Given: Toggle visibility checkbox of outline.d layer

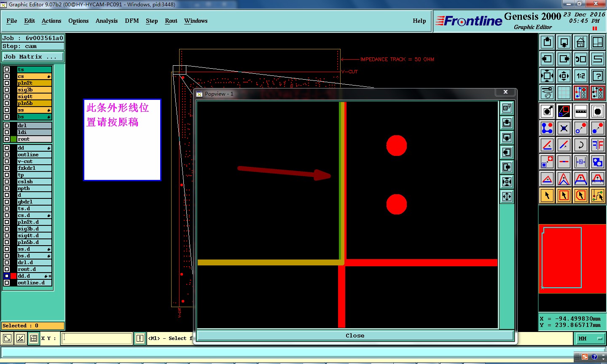Looking at the screenshot, I should pyautogui.click(x=7, y=283).
